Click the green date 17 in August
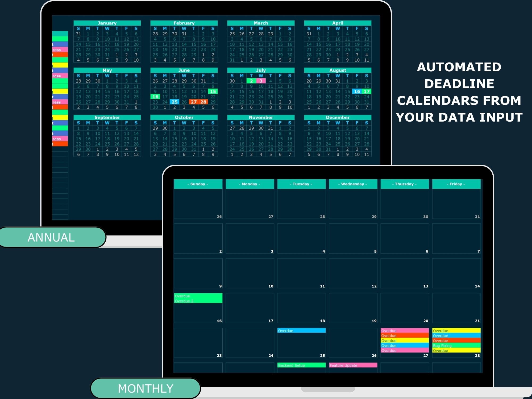This screenshot has width=532, height=399. 367,91
